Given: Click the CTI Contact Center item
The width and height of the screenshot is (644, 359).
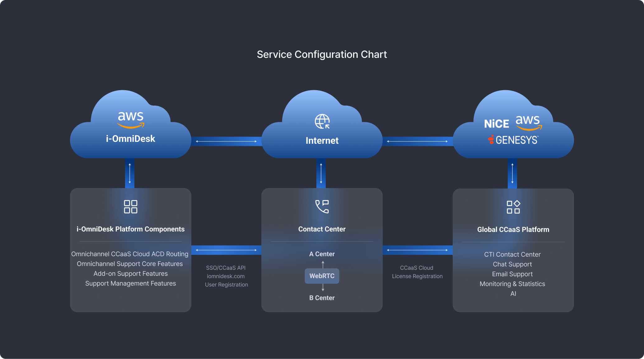Looking at the screenshot, I should (512, 254).
